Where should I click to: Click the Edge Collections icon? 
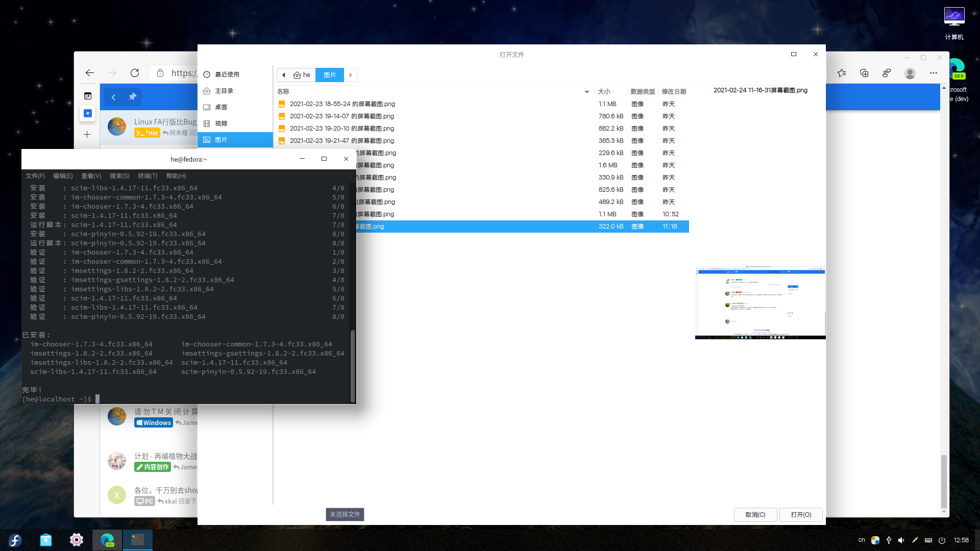(x=864, y=73)
